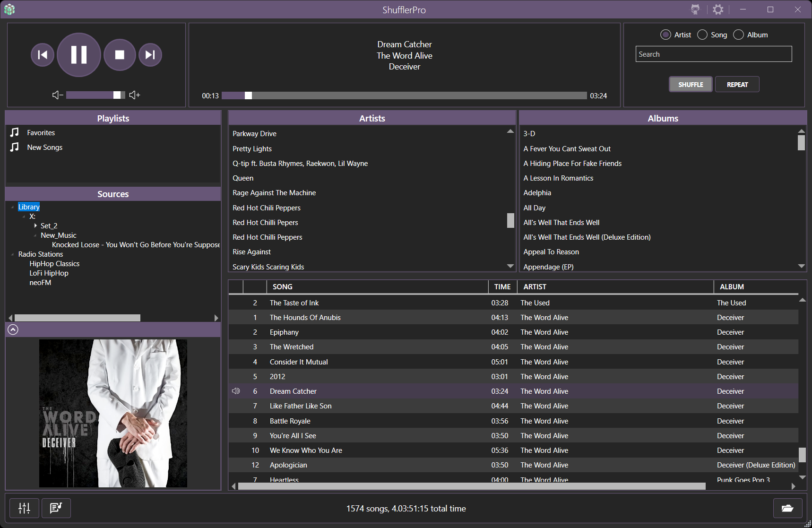Pause the current song
The image size is (812, 528).
pyautogui.click(x=79, y=55)
